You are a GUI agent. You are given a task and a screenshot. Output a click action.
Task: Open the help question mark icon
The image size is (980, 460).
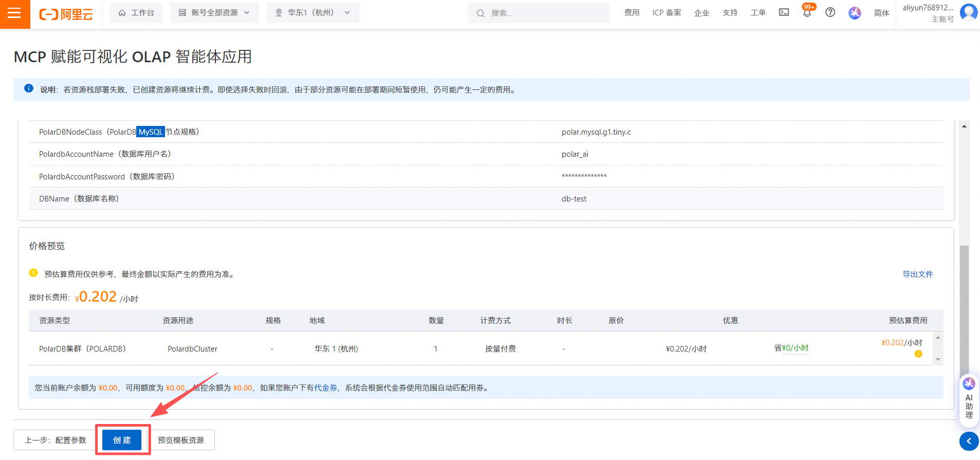[x=830, y=12]
